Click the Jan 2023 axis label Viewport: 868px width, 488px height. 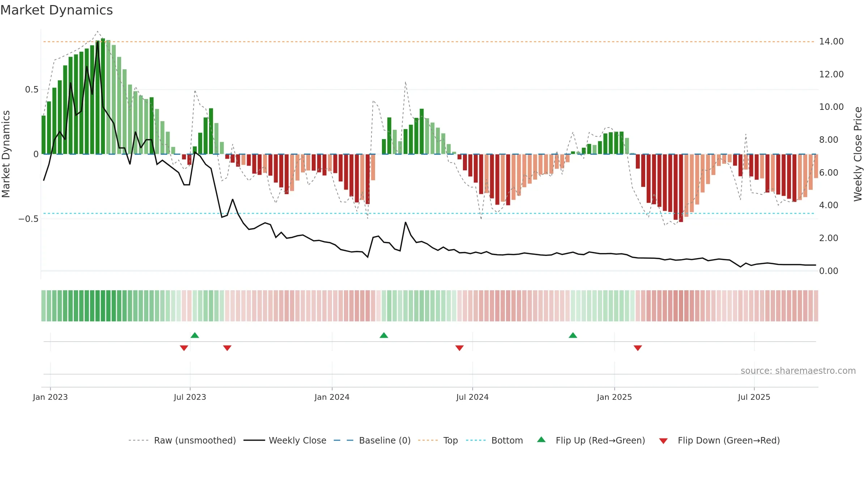(x=50, y=397)
